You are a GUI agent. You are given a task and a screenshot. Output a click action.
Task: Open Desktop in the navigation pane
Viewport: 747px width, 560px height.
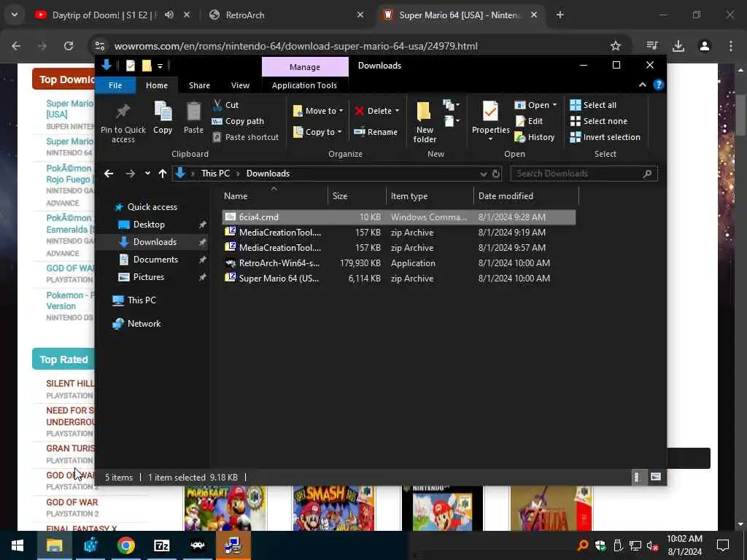(x=149, y=225)
